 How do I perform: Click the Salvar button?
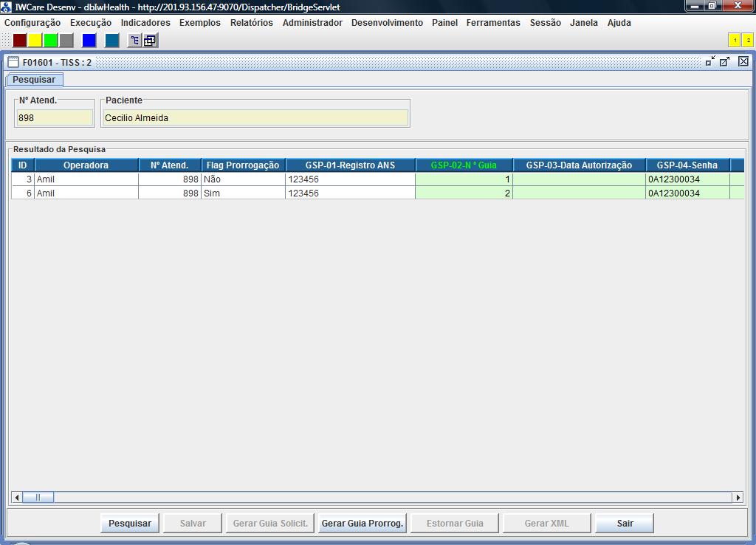(x=193, y=524)
